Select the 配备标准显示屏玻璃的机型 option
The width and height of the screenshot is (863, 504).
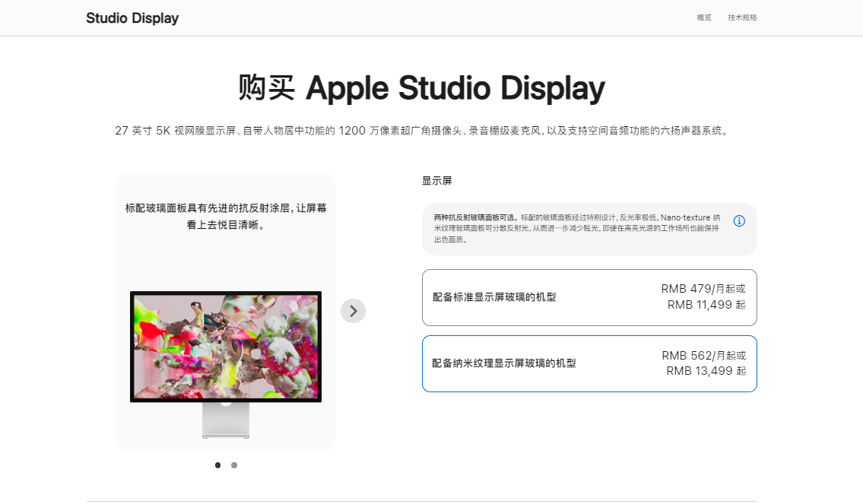589,297
